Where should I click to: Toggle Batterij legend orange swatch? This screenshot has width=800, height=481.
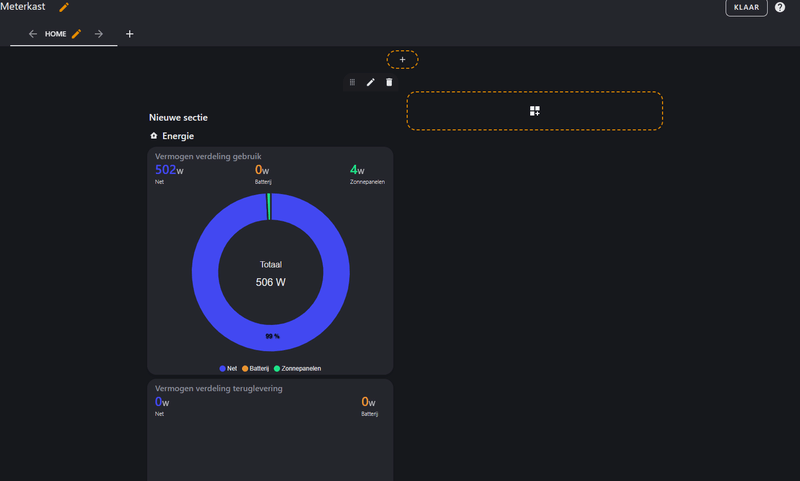coord(245,368)
